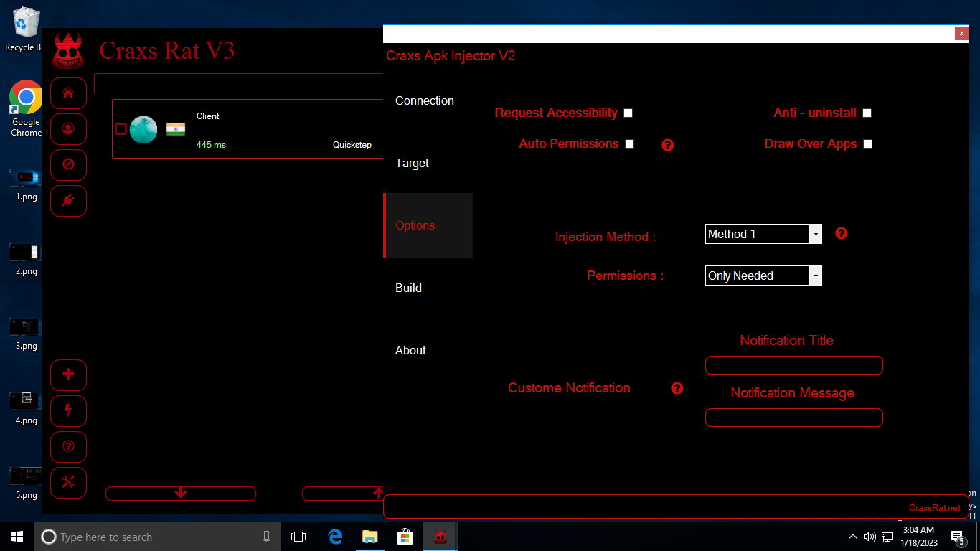
Task: Click the plug connection icon in sidebar
Action: click(x=69, y=201)
